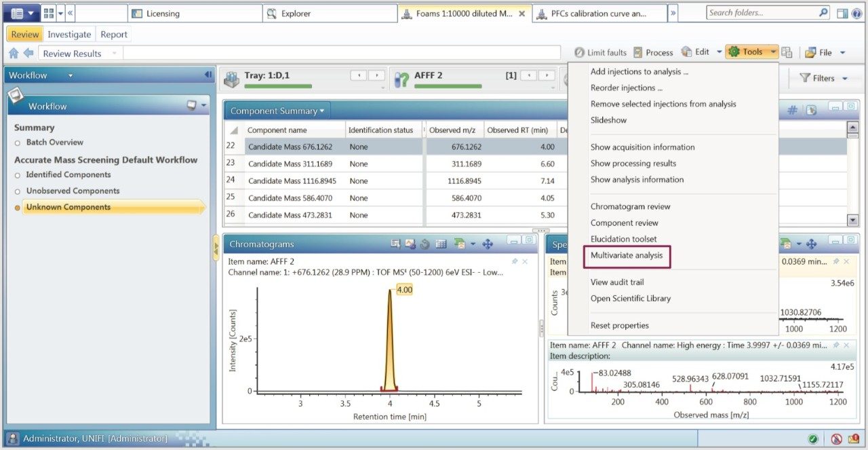The height and width of the screenshot is (450, 868).
Task: Choose Multivariate analysis from Tools menu
Action: [x=627, y=256]
